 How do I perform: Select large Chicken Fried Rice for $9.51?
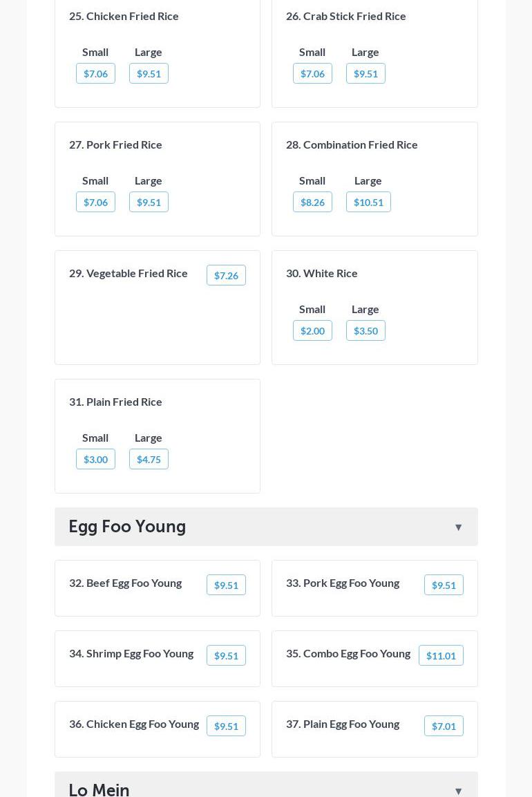pyautogui.click(x=149, y=74)
